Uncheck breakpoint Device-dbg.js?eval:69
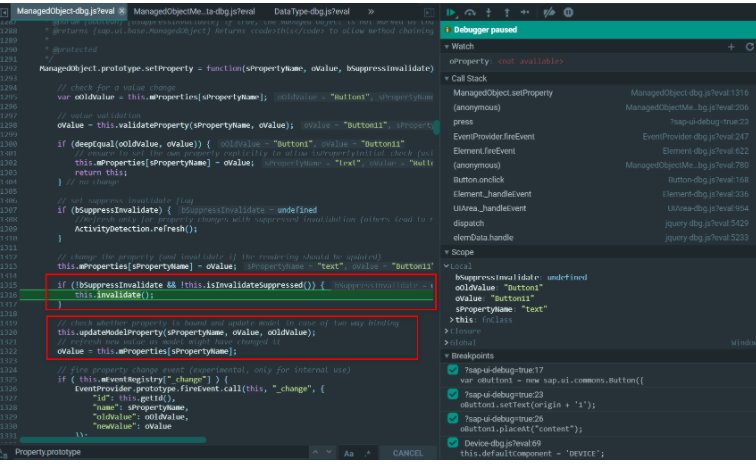The image size is (756, 464). coord(452,442)
